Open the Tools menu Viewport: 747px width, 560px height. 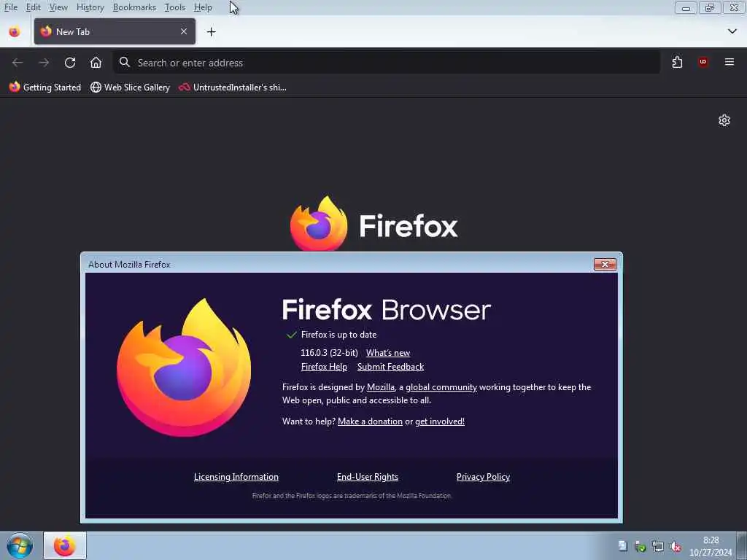point(174,7)
